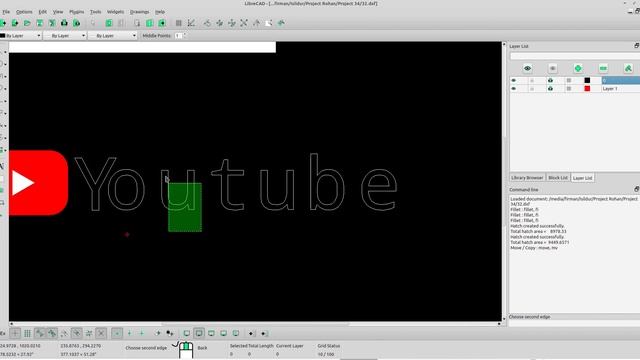Toggle the Snap on Entity icon
Screen dimensions: 640x360
click(x=52, y=333)
